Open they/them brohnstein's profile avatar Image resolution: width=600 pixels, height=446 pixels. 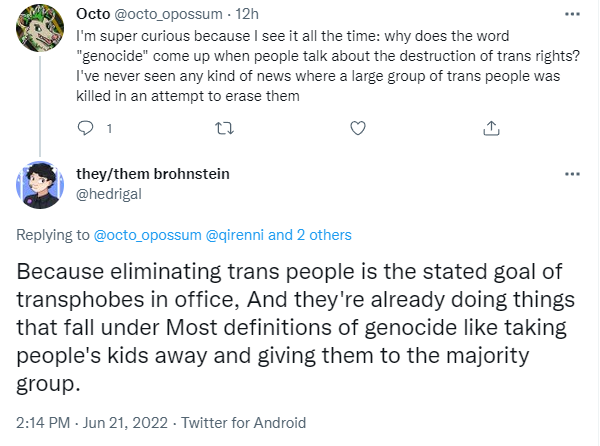pyautogui.click(x=40, y=185)
